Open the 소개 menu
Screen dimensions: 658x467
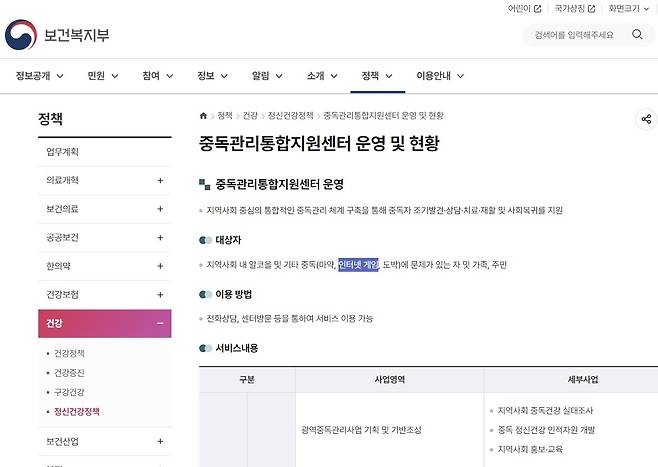[x=322, y=76]
